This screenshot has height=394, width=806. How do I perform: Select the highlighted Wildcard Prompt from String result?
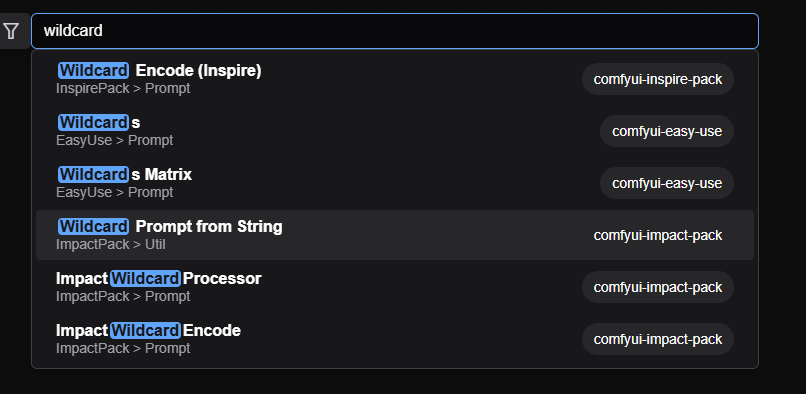click(395, 235)
